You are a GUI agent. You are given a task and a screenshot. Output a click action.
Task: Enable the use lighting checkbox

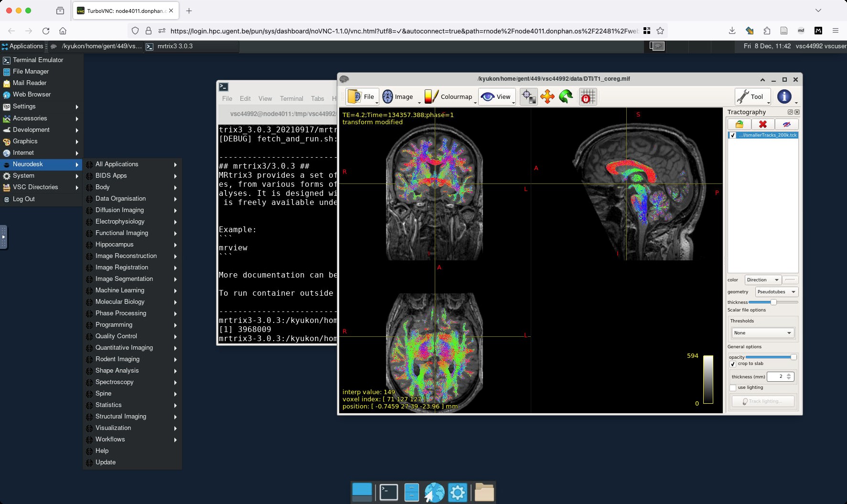pos(733,388)
